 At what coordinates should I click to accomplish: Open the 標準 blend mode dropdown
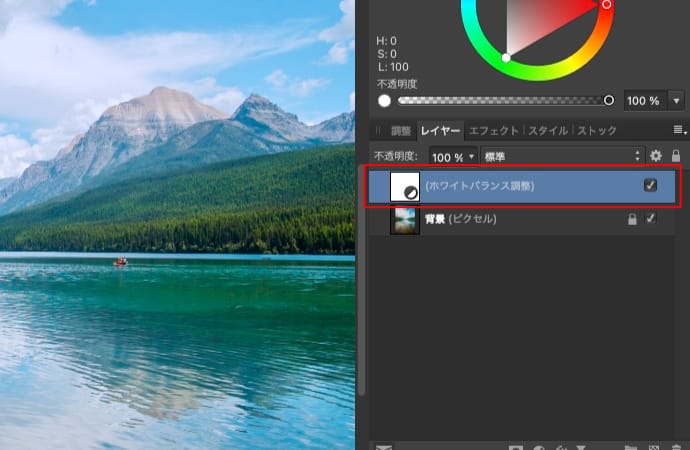point(561,157)
